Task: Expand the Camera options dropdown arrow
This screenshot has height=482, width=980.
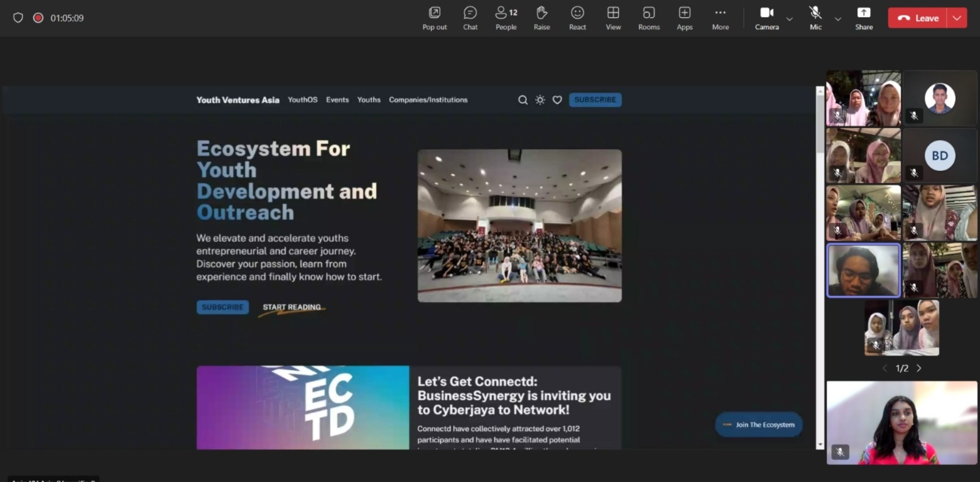Action: pos(790,19)
